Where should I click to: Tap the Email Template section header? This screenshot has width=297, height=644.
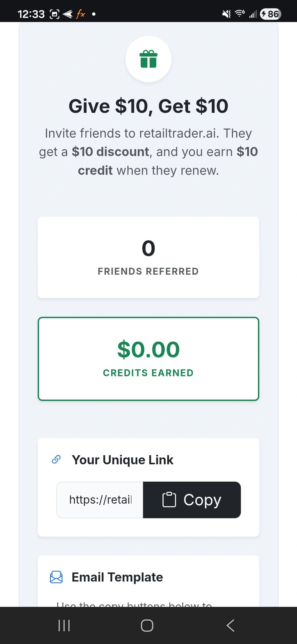point(117,577)
